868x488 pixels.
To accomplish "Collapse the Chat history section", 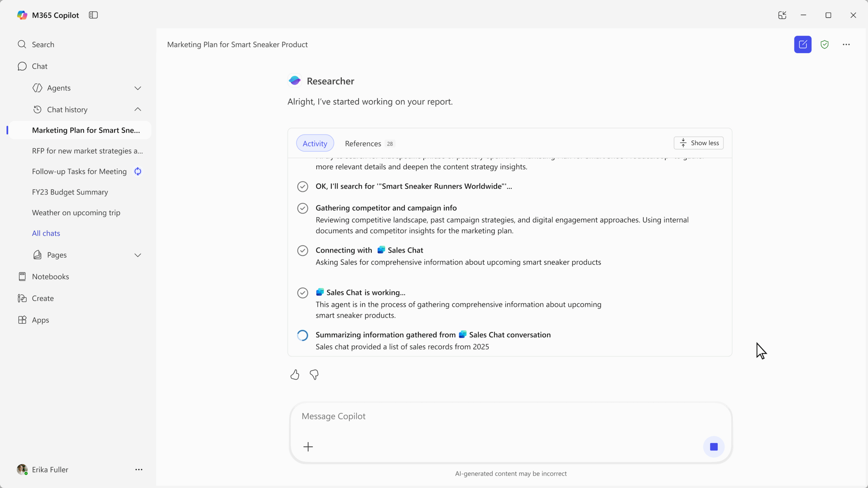I will pos(138,109).
